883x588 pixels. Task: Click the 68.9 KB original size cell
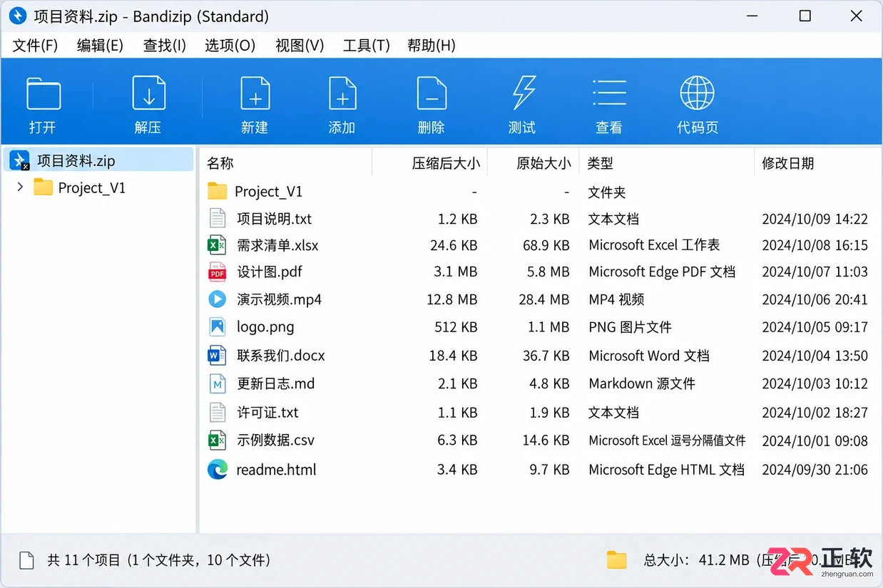tap(546, 246)
